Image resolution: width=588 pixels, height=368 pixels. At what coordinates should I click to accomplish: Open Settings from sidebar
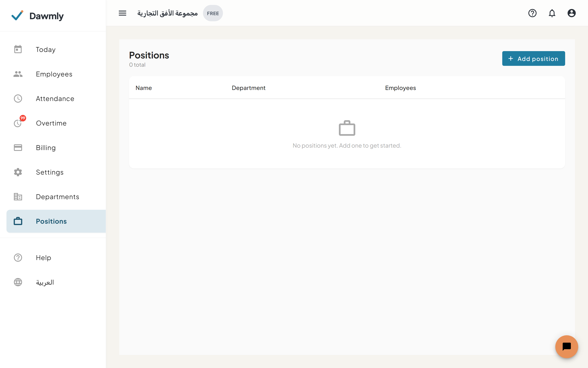click(56, 172)
